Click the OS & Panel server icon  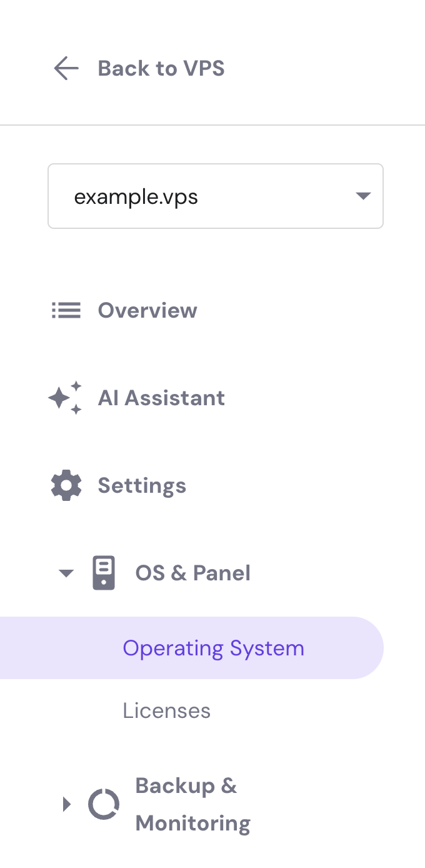pos(104,573)
